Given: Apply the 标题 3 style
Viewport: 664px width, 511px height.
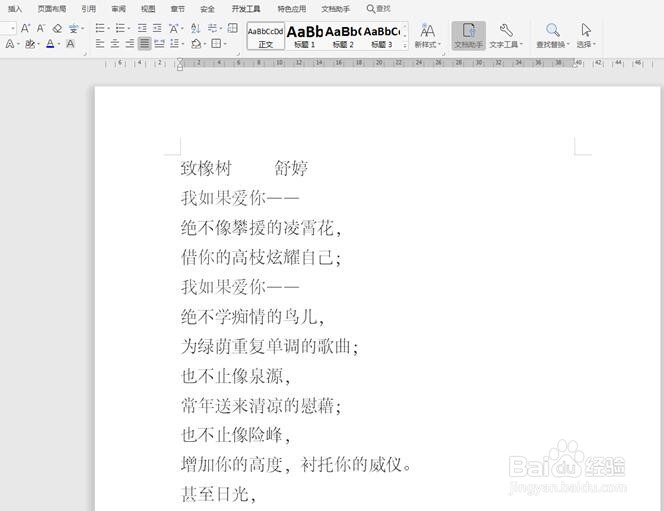Looking at the screenshot, I should point(382,36).
